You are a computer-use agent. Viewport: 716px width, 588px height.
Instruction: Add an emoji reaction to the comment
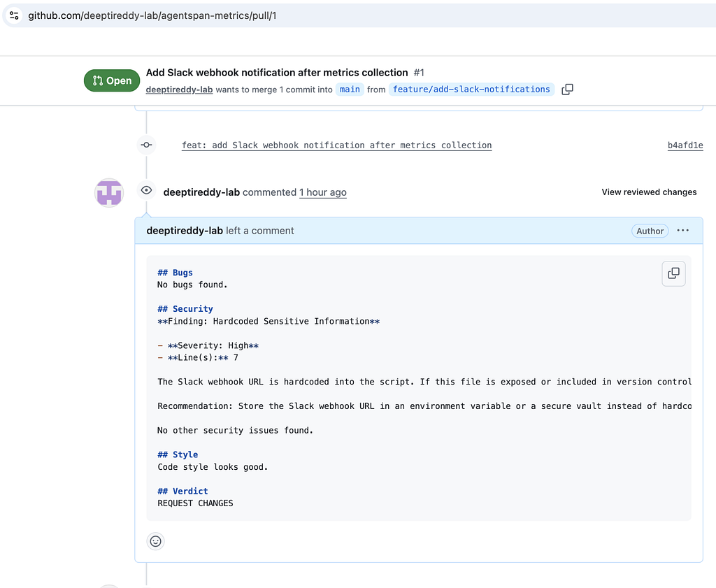(155, 541)
